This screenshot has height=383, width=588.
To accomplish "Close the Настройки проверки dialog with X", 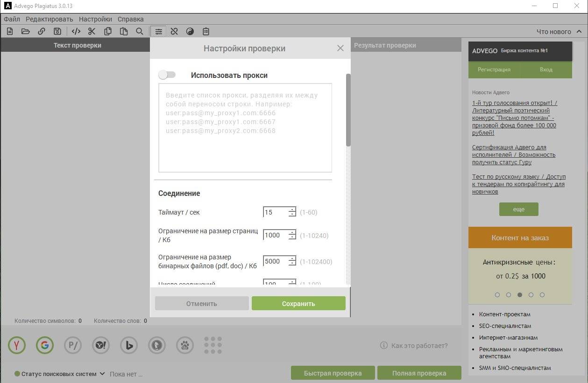I will (340, 48).
